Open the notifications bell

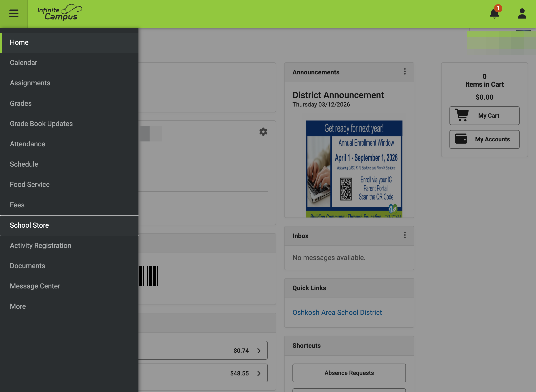[x=495, y=13]
